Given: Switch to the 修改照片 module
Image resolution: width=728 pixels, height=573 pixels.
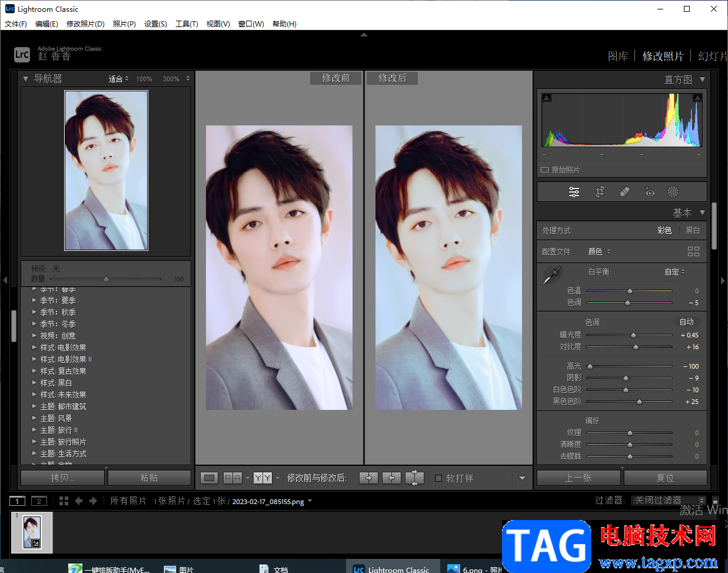Looking at the screenshot, I should tap(663, 56).
